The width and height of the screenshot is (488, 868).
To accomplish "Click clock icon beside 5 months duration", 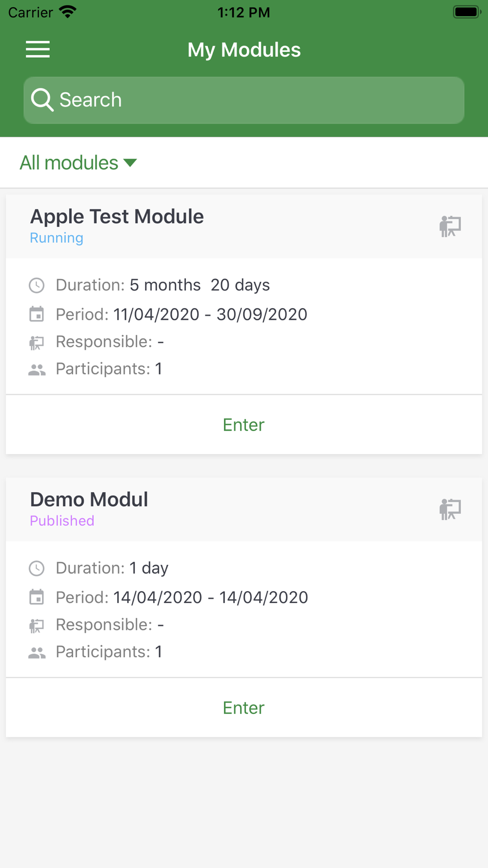I will [37, 285].
